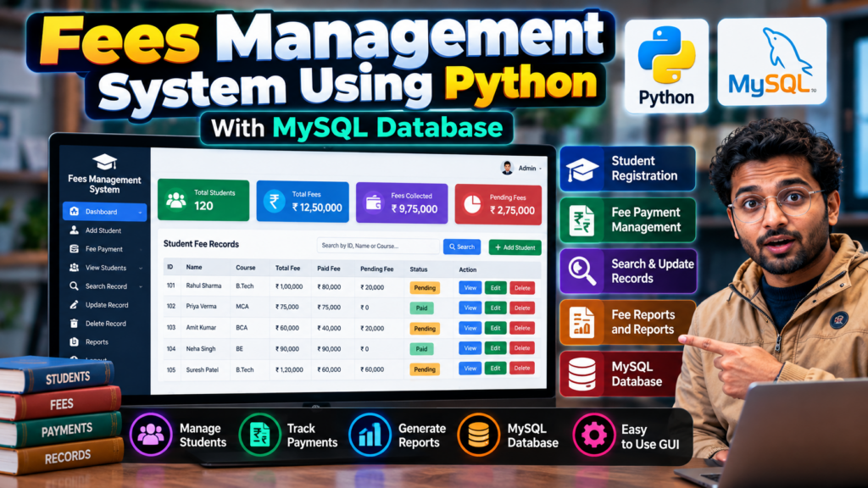Click the Reports sidebar icon

(75, 342)
